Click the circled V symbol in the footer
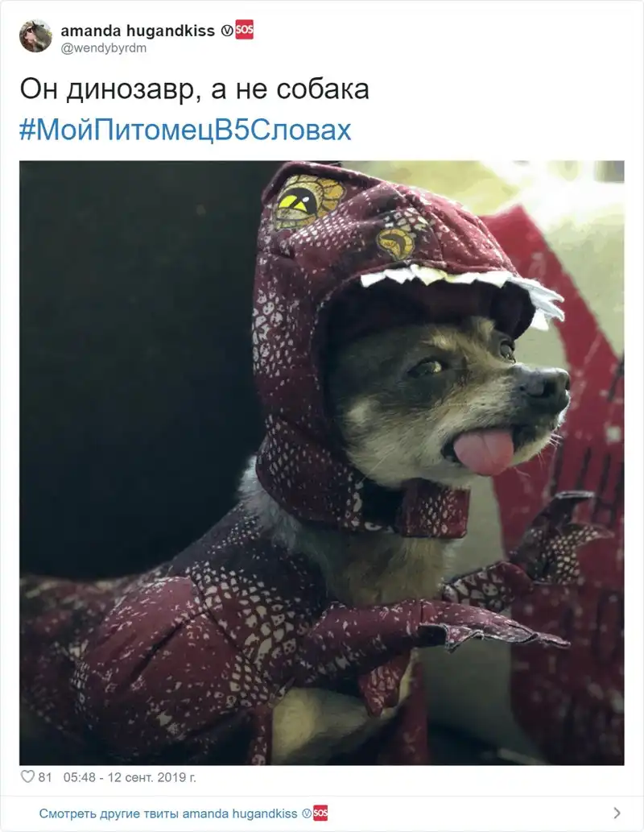The height and width of the screenshot is (832, 644). [x=307, y=813]
